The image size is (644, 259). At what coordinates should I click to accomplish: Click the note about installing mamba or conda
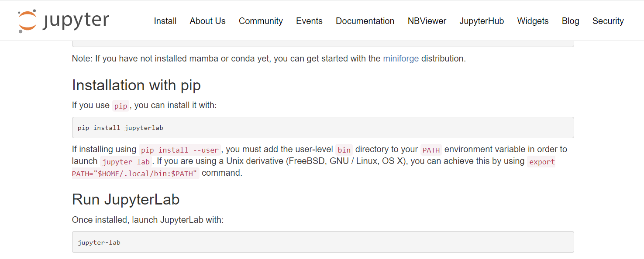click(269, 58)
